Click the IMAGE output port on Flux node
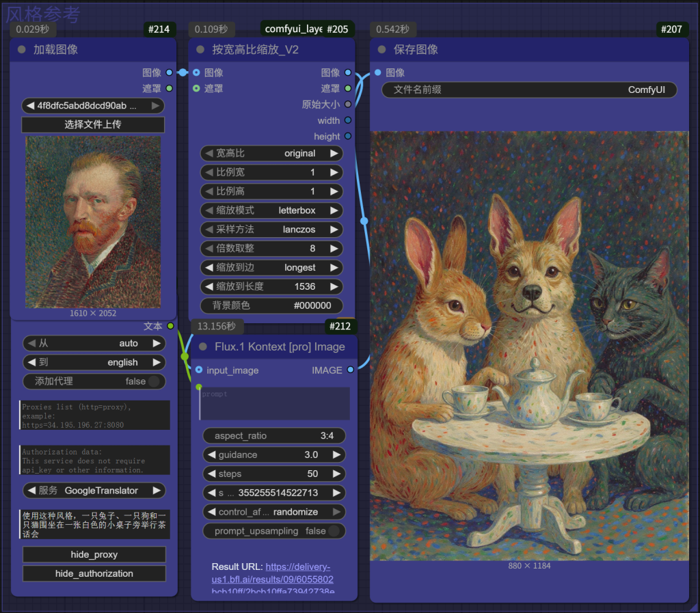The image size is (700, 613). (x=351, y=370)
